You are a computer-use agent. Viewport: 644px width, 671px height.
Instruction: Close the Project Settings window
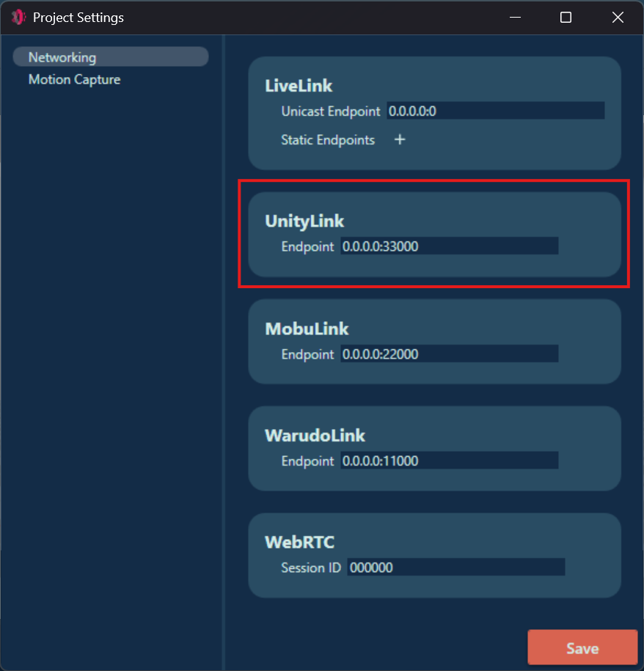pyautogui.click(x=618, y=18)
